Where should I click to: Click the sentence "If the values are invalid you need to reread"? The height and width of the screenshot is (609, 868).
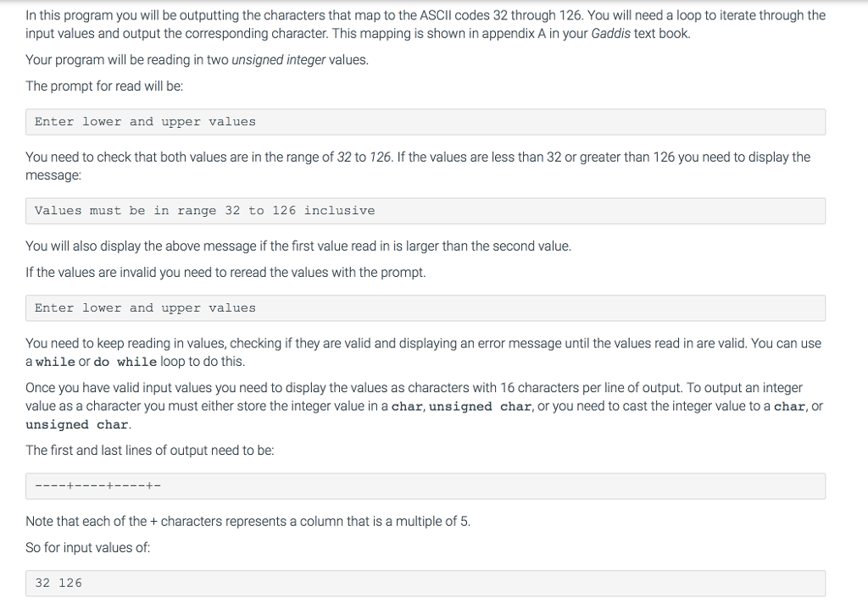(x=225, y=273)
